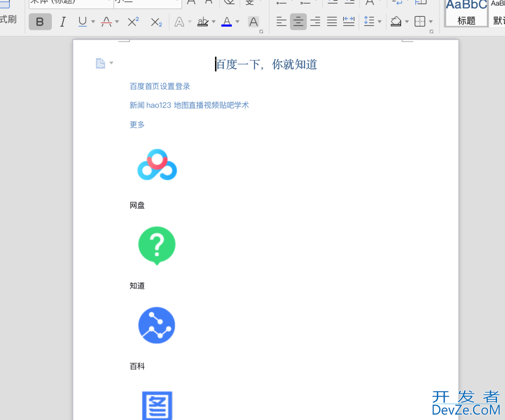Click the 百科 text label

pos(137,366)
